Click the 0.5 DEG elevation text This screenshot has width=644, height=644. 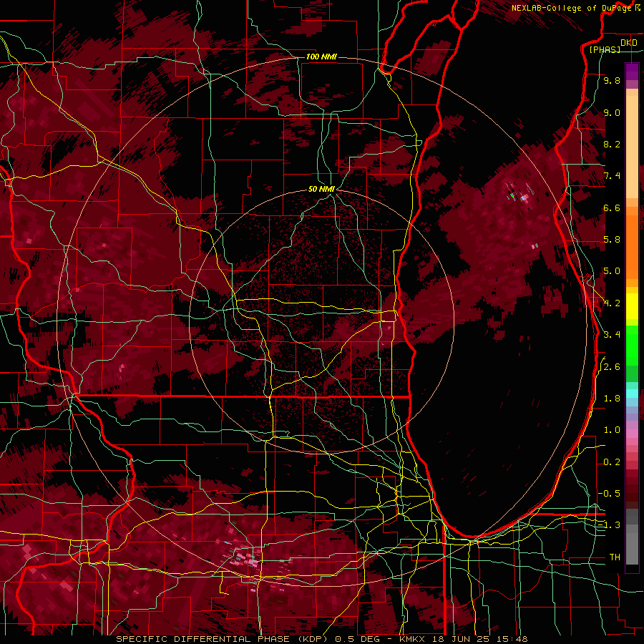(x=359, y=639)
